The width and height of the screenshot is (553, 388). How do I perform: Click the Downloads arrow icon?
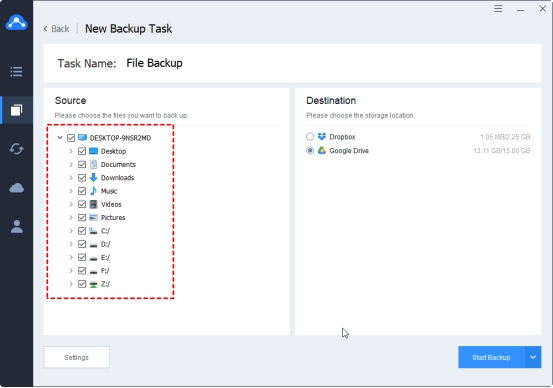click(x=93, y=177)
